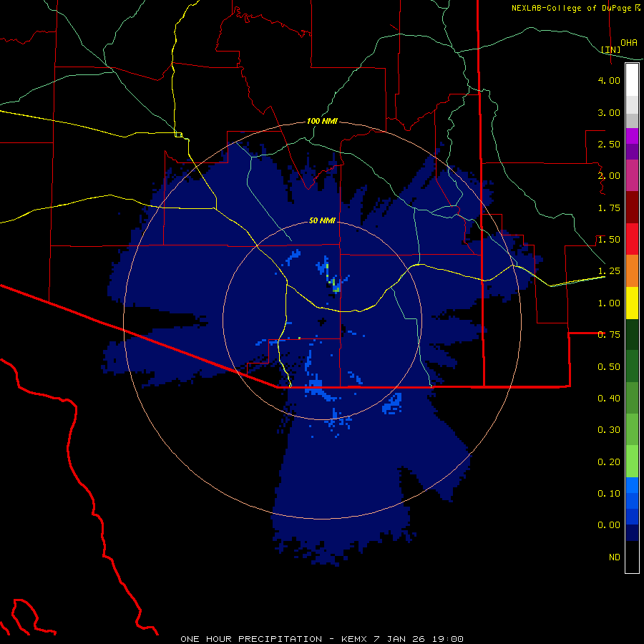Screen dimensions: 644x644
Task: Select the orange legend swatch
Action: pos(632,271)
